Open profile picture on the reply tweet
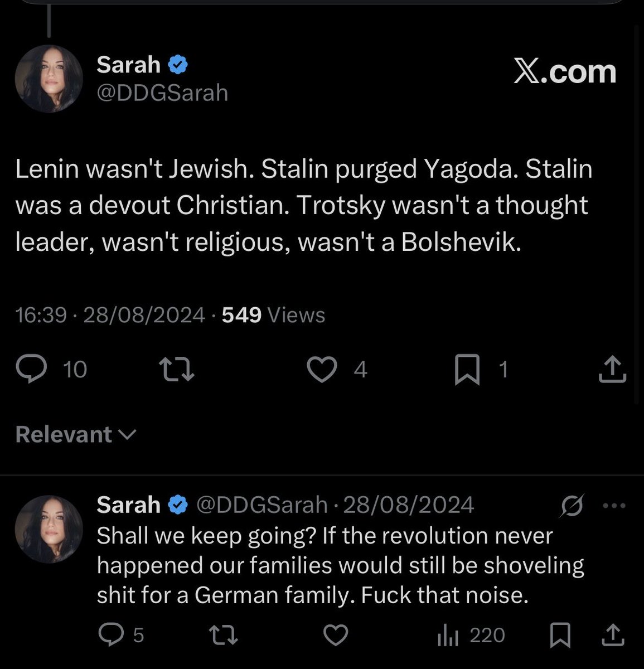The image size is (644, 669). click(49, 530)
